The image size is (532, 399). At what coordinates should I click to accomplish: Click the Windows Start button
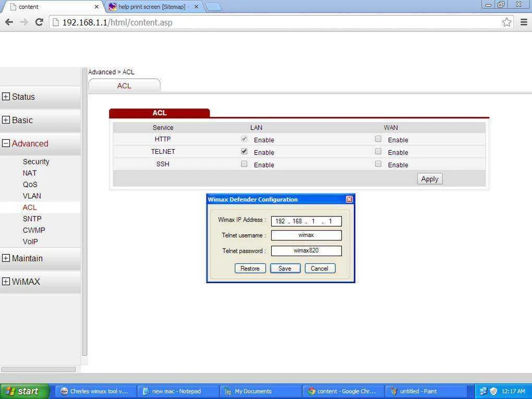(24, 391)
